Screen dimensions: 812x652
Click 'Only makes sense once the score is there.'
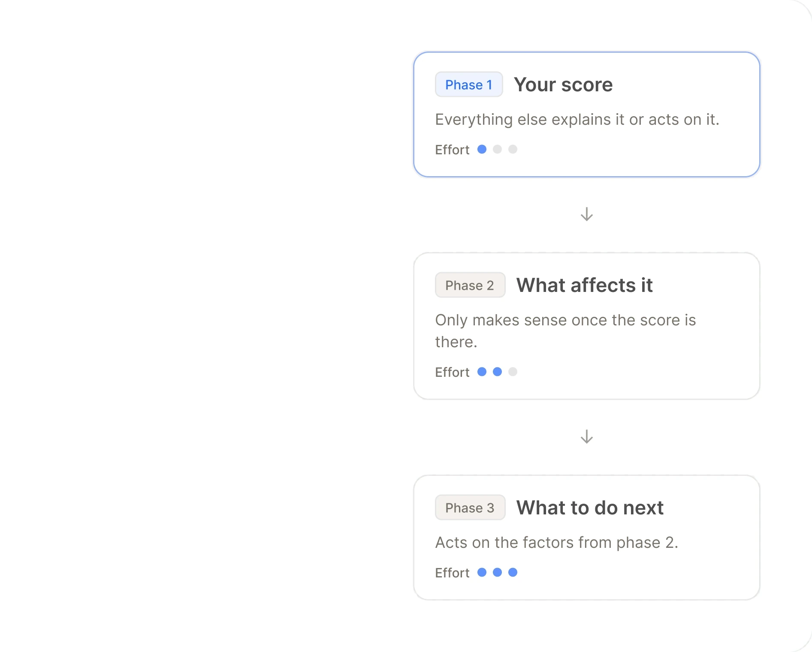pyautogui.click(x=565, y=331)
